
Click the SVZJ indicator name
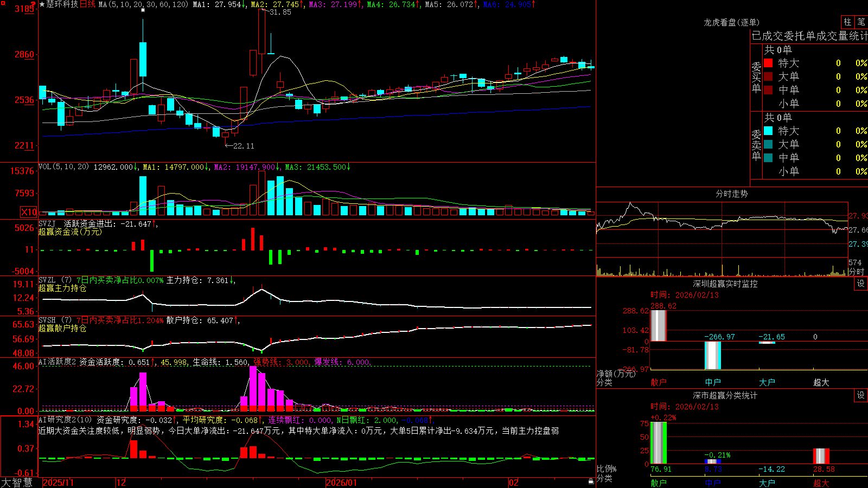47,223
